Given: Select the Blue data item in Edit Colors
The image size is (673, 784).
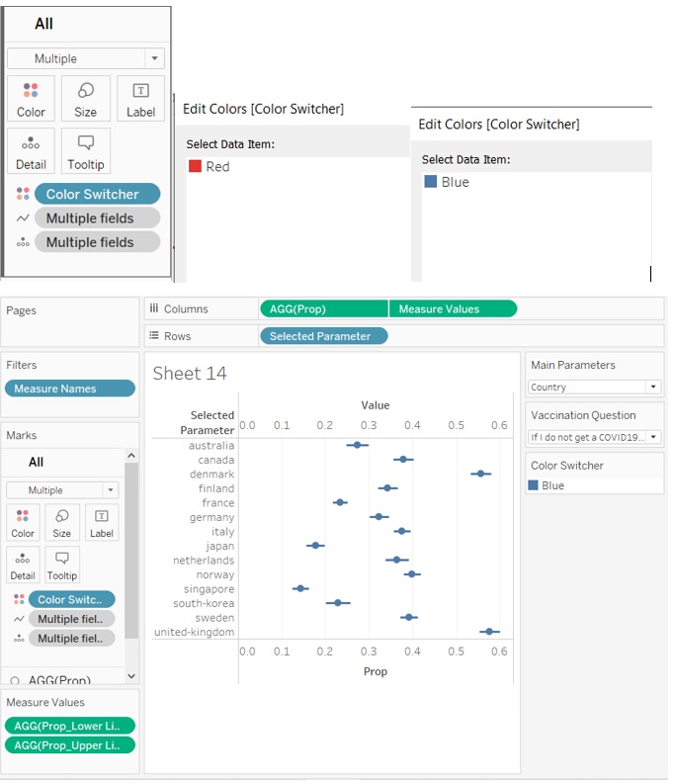Looking at the screenshot, I should pos(431,182).
